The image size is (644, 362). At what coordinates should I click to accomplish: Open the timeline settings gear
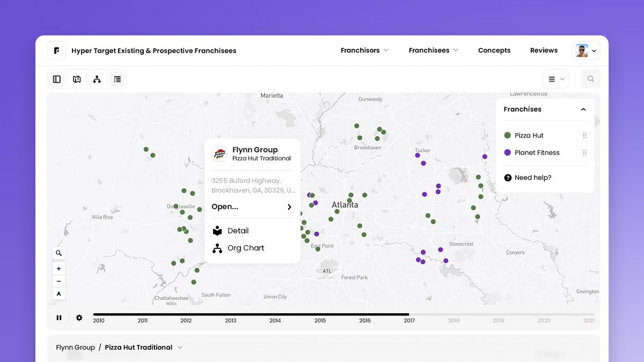click(79, 317)
